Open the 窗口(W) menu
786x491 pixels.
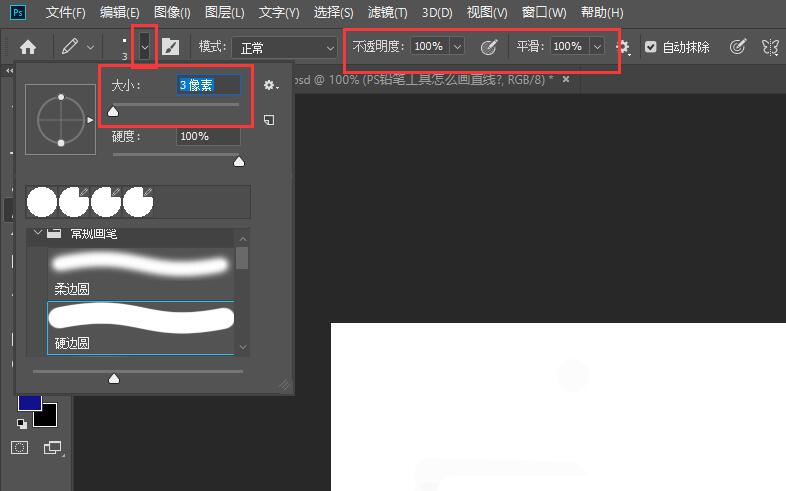(x=544, y=12)
